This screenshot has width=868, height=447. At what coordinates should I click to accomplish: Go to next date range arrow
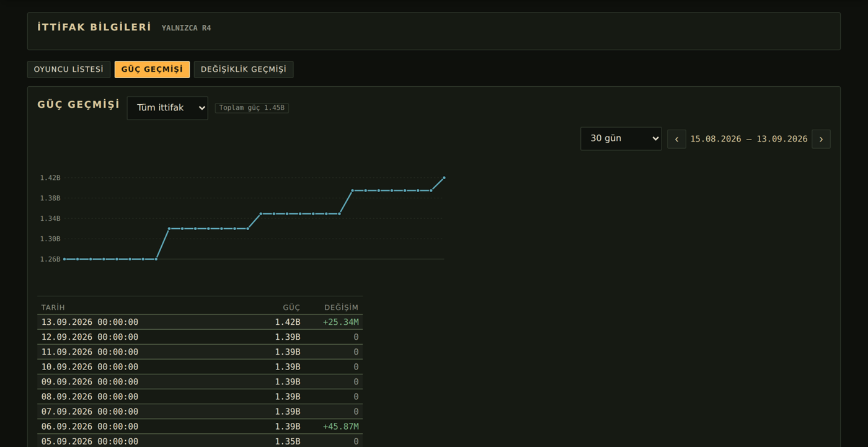pyautogui.click(x=821, y=139)
